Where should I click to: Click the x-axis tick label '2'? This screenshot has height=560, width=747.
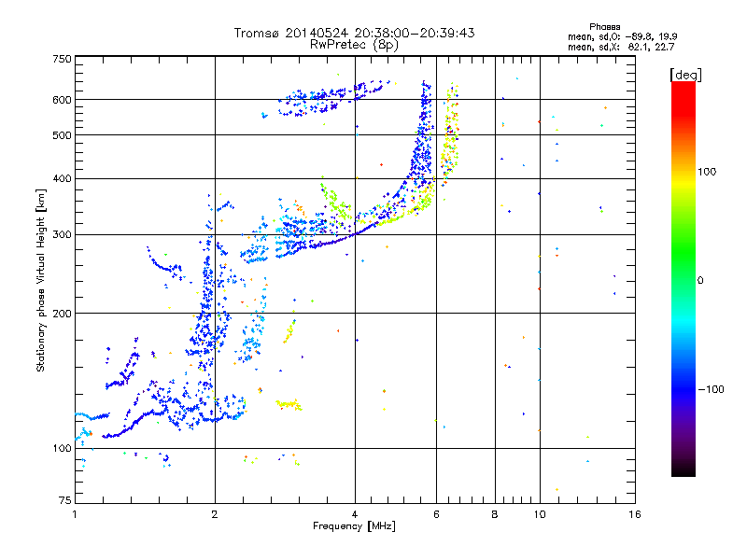[x=215, y=514]
